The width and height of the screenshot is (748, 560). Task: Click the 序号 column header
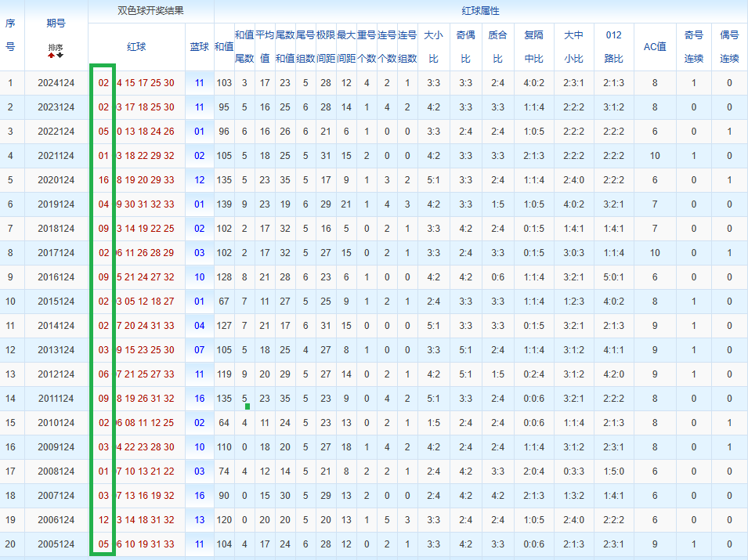[x=10, y=35]
